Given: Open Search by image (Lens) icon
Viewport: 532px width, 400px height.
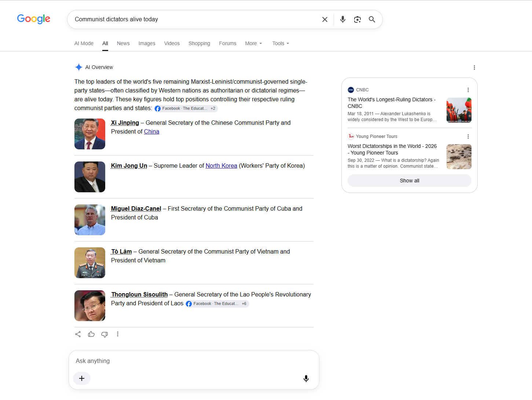Looking at the screenshot, I should point(357,19).
